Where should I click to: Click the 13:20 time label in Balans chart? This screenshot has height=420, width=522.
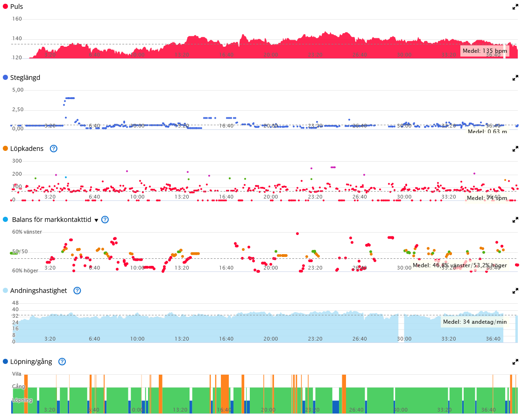click(182, 268)
